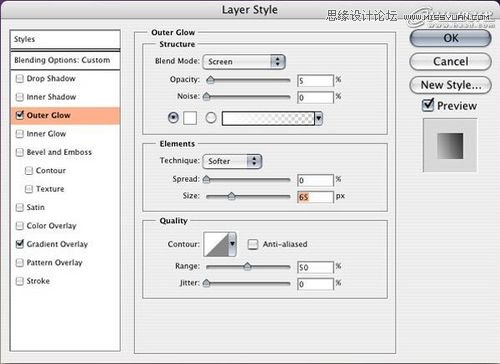Click the Noise percentage input field

(315, 98)
